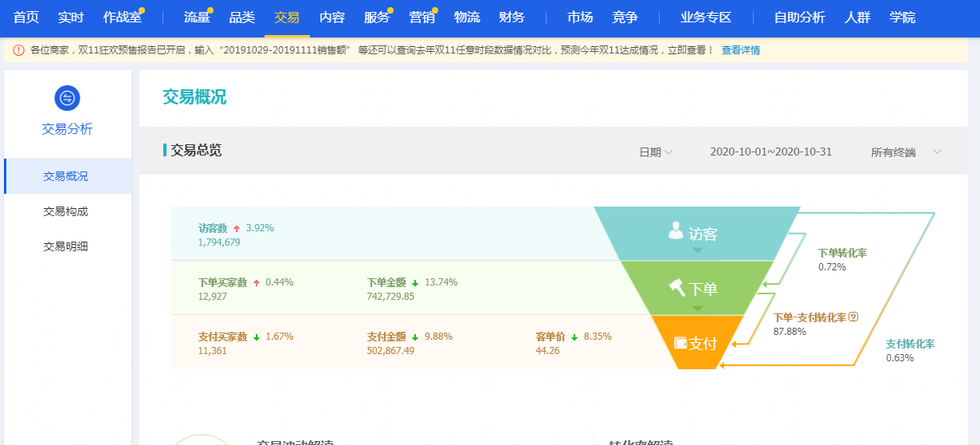Select 交易构成 in left sidebar
Screen dimensions: 980x445
(65, 211)
